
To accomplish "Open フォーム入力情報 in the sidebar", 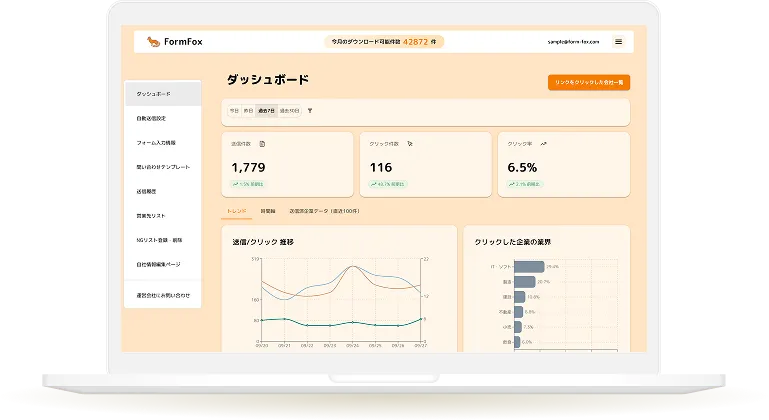I will pyautogui.click(x=163, y=143).
